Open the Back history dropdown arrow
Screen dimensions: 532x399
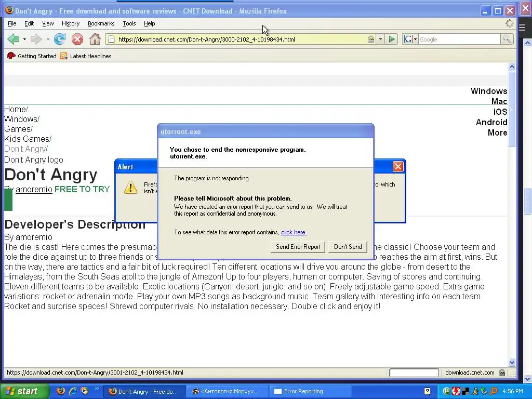(24, 39)
